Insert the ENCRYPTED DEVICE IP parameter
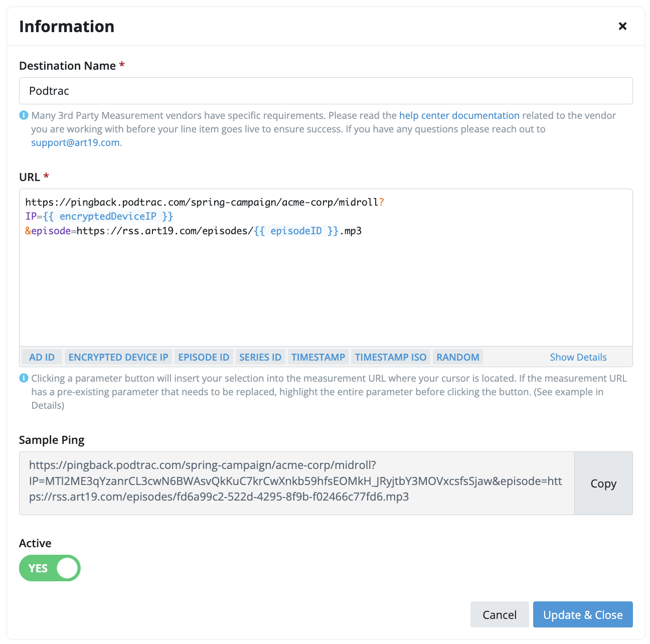Viewport: 650px width, 644px height. (x=118, y=357)
